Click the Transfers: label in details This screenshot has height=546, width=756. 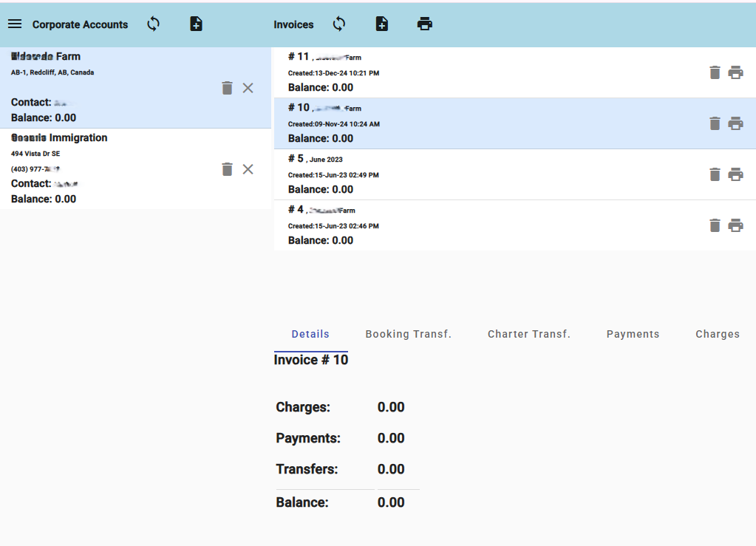tap(307, 469)
